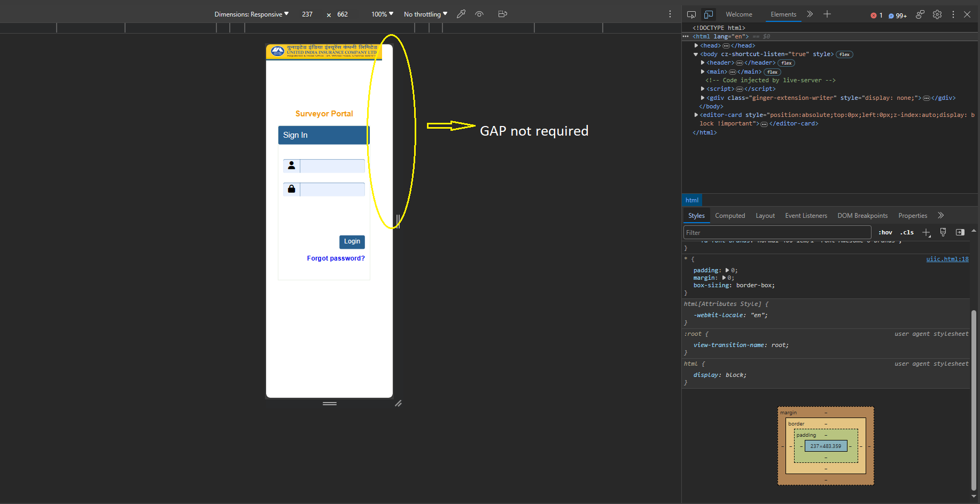
Task: Open more options in the device toolbar
Action: point(670,14)
